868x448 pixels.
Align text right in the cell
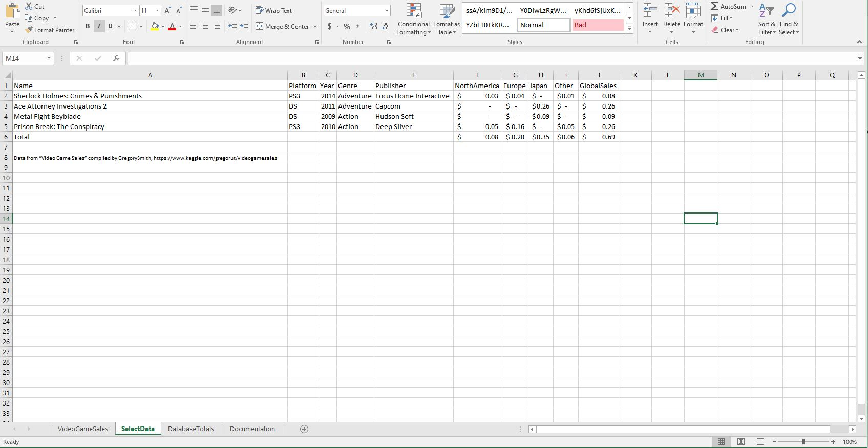(x=217, y=26)
